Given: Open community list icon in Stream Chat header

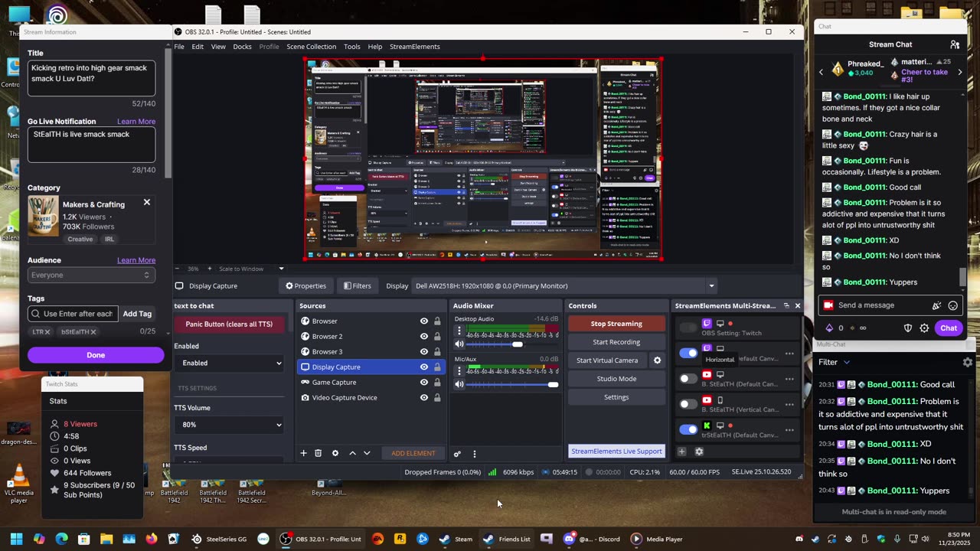Looking at the screenshot, I should tap(955, 44).
